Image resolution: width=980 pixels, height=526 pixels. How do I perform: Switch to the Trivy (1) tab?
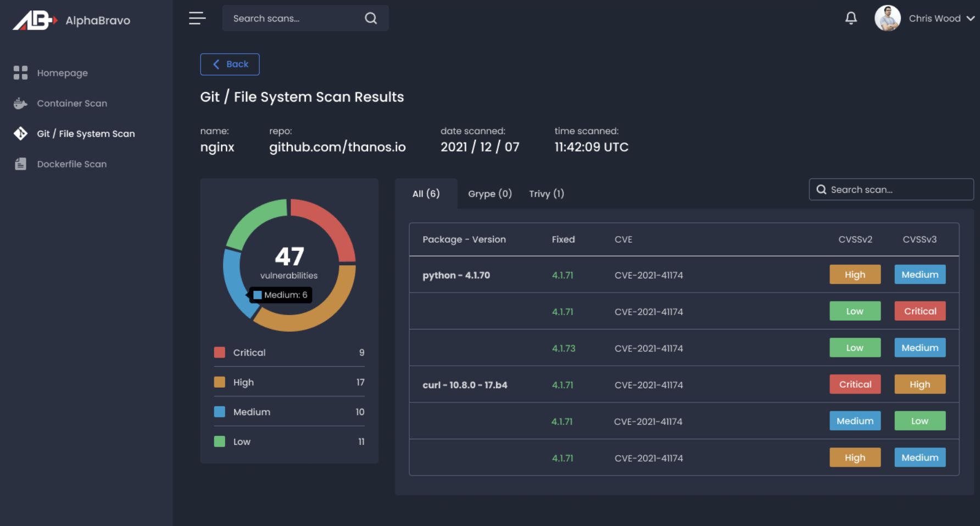[546, 194]
